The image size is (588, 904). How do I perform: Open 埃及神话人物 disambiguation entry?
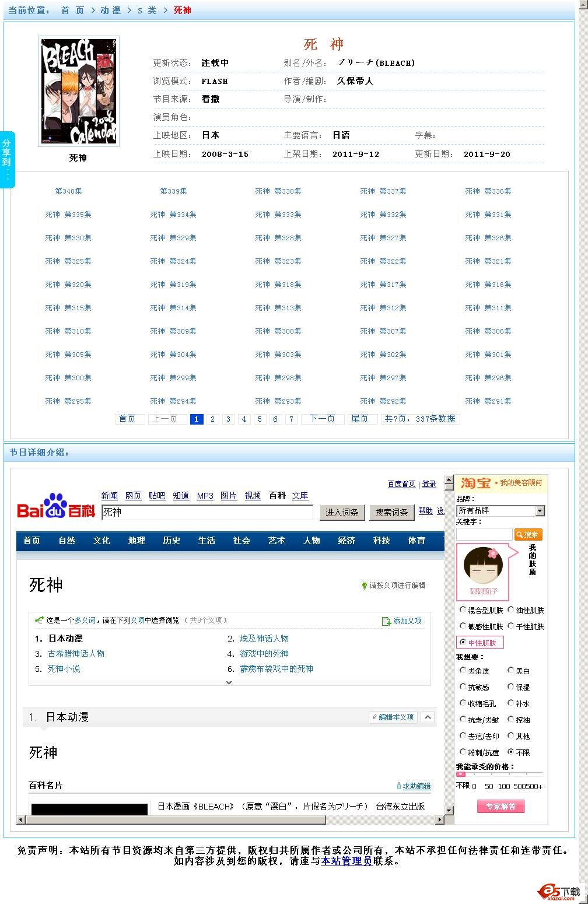coord(264,639)
